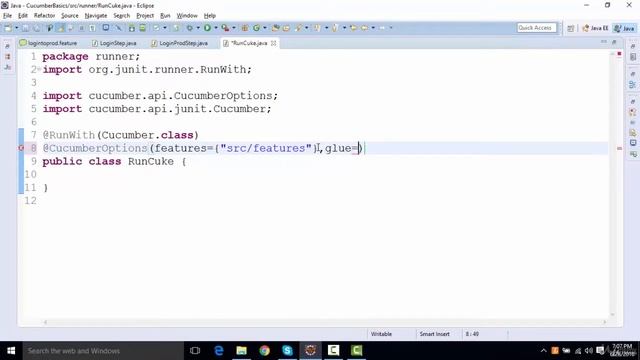
Task: Click the RunCuke class name in code
Action: point(151,161)
